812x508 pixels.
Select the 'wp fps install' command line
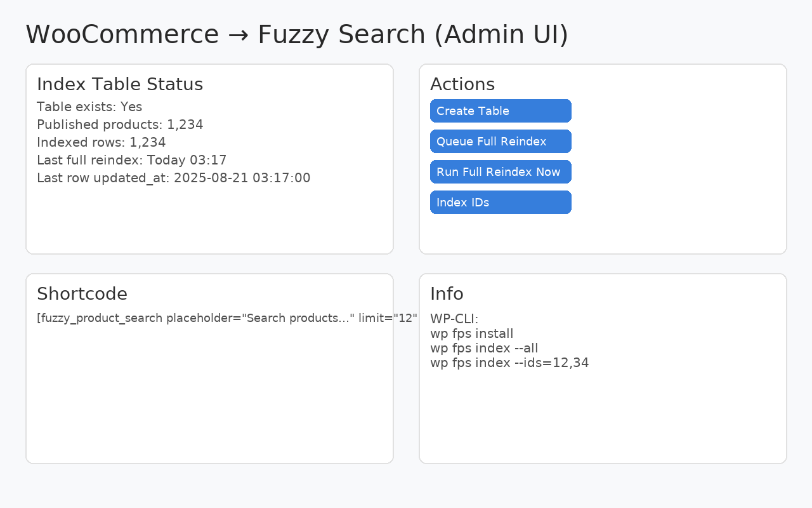coord(471,334)
